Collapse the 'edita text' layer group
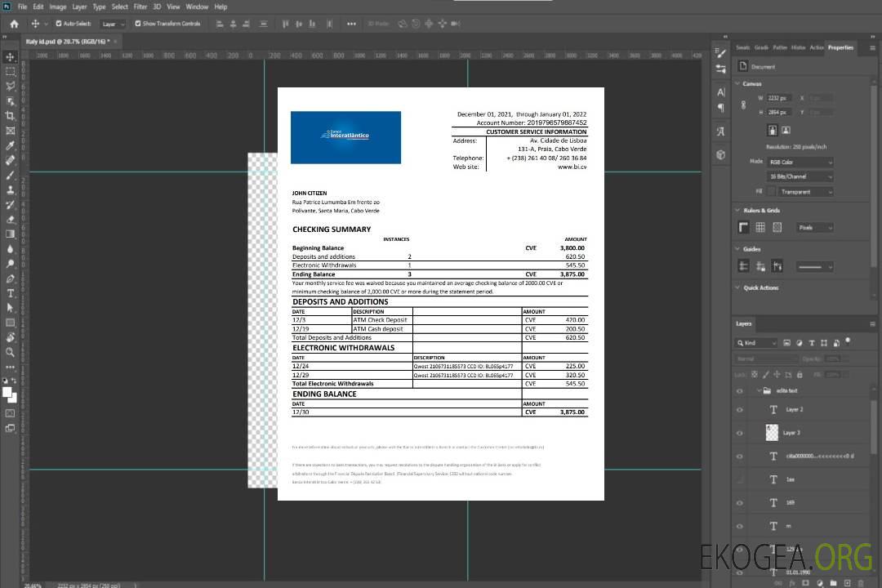This screenshot has width=882, height=588. [759, 390]
